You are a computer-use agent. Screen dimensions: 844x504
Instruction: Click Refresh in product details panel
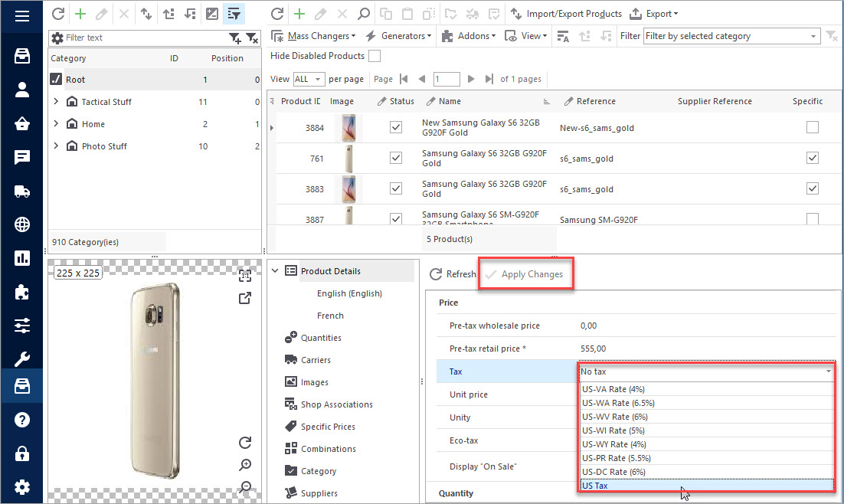click(x=453, y=274)
